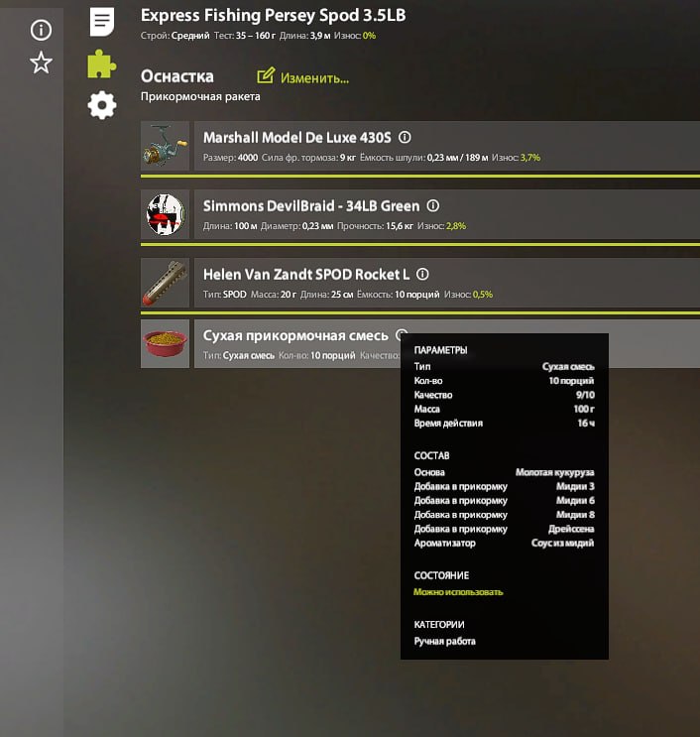Image resolution: width=700 pixels, height=737 pixels.
Task: Click reel wear value 3,7%
Action: (x=530, y=158)
